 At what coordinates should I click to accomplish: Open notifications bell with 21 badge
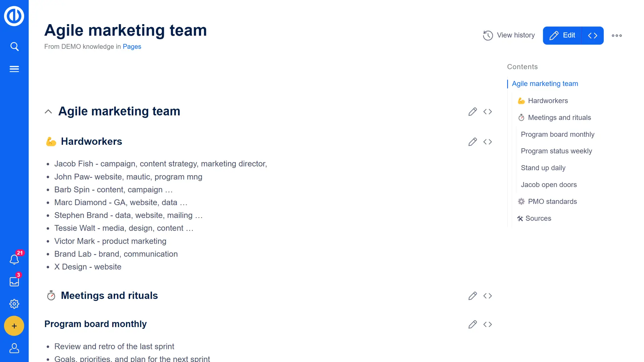click(x=14, y=259)
